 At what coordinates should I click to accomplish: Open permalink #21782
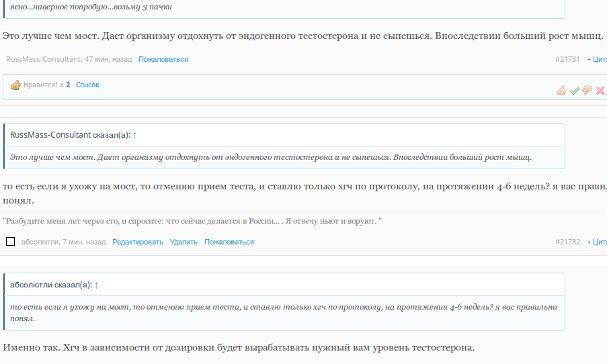567,242
